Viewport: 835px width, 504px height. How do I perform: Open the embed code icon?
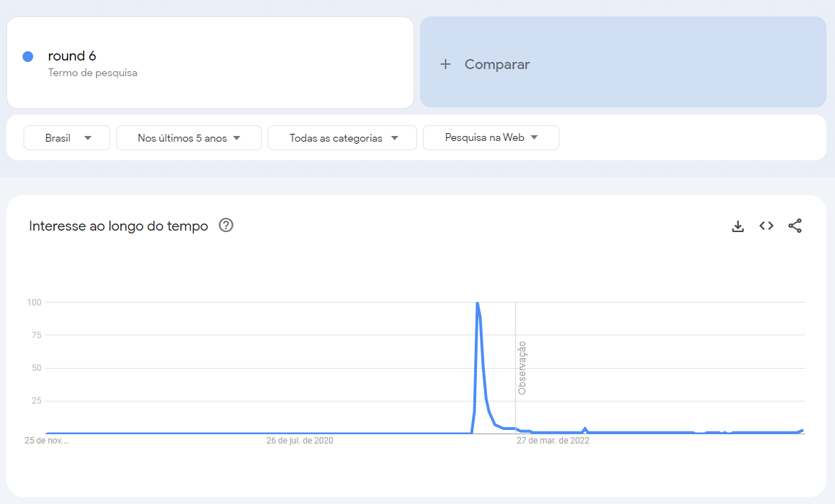coord(766,226)
